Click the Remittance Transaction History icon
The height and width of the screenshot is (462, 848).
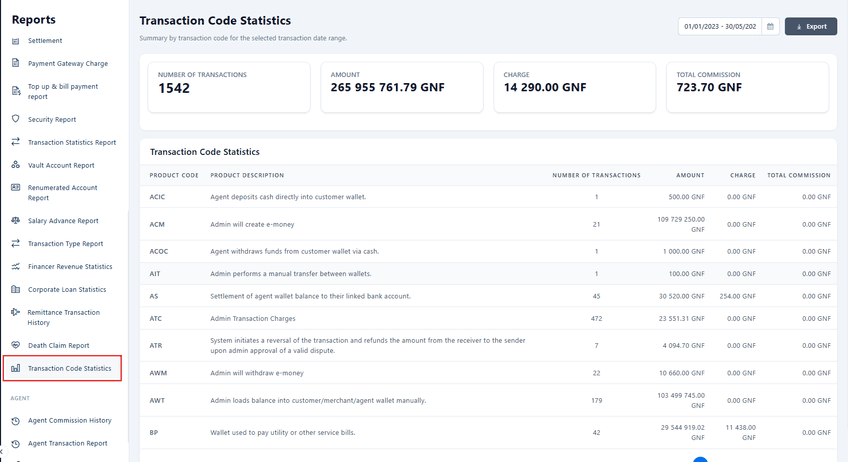tap(16, 312)
